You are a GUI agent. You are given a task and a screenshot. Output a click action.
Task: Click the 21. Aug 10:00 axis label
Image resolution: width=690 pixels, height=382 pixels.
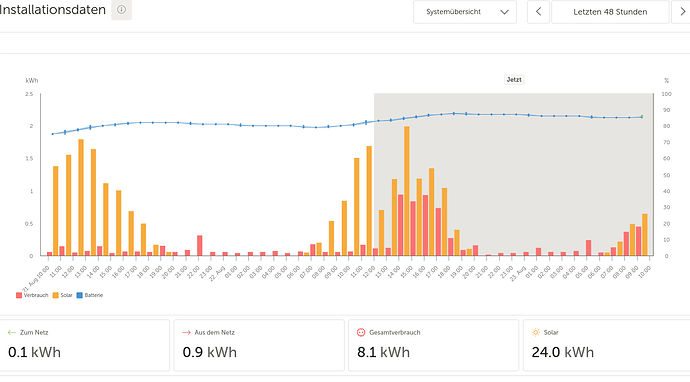click(36, 279)
